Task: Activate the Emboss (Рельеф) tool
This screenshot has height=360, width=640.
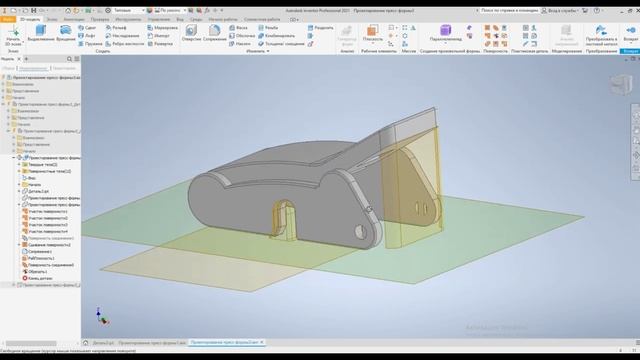Action: coord(116,28)
